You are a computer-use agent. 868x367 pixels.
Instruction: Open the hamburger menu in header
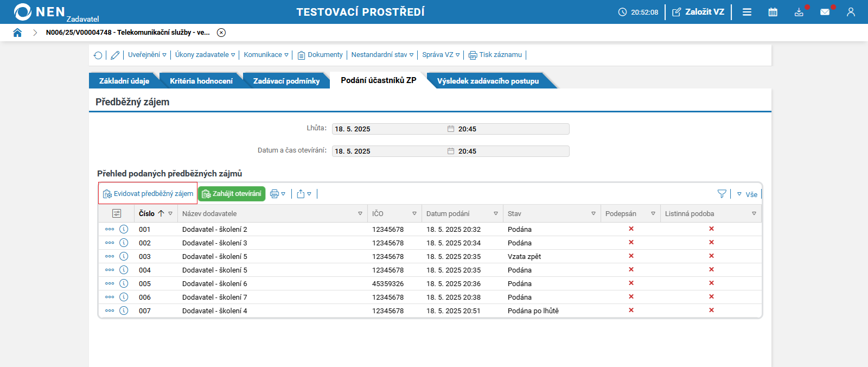747,12
